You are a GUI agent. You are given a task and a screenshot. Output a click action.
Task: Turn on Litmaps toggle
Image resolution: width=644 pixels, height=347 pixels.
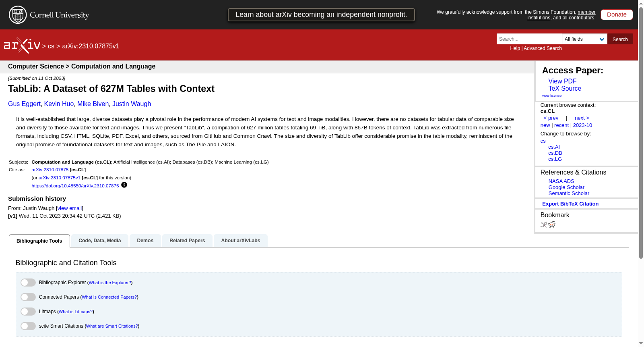pyautogui.click(x=28, y=312)
